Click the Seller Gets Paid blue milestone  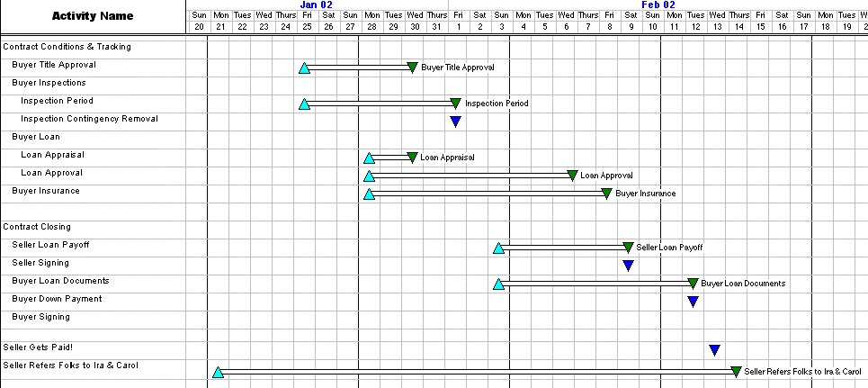click(x=714, y=349)
